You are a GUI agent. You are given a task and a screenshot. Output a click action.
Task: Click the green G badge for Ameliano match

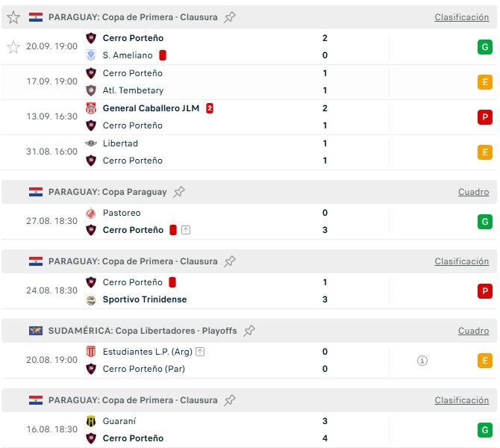pos(484,47)
